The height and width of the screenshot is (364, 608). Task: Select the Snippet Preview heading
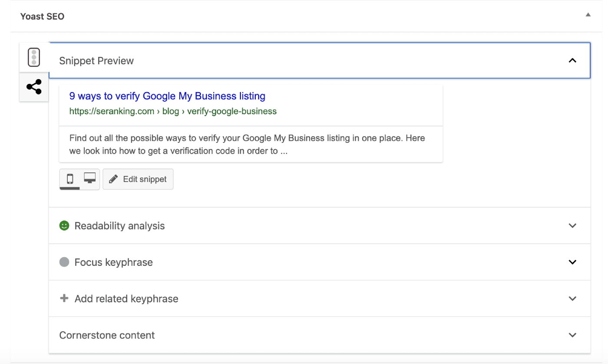click(96, 61)
